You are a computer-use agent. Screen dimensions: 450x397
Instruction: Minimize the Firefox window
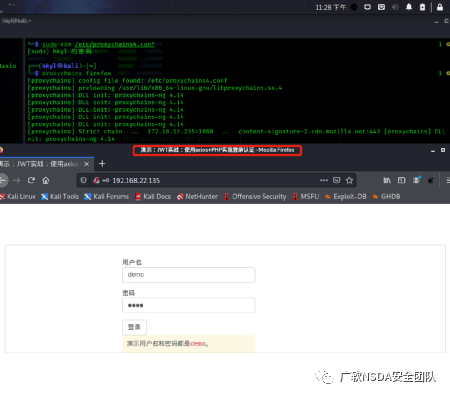click(x=433, y=150)
